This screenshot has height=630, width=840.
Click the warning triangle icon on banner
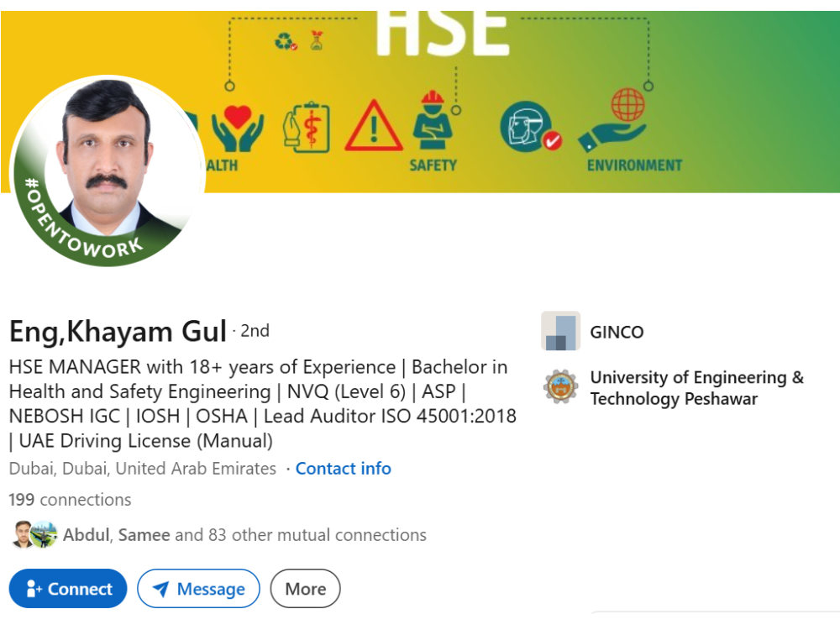pos(374,127)
